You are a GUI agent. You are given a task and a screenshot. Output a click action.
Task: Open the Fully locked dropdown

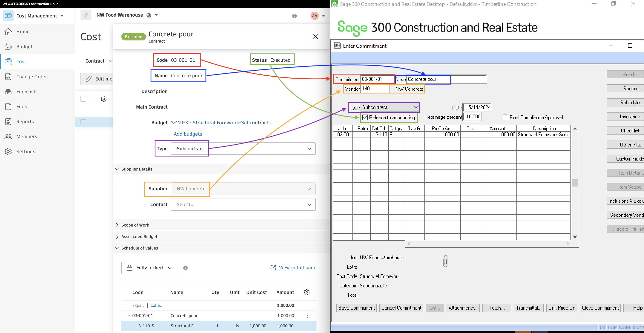(x=150, y=268)
